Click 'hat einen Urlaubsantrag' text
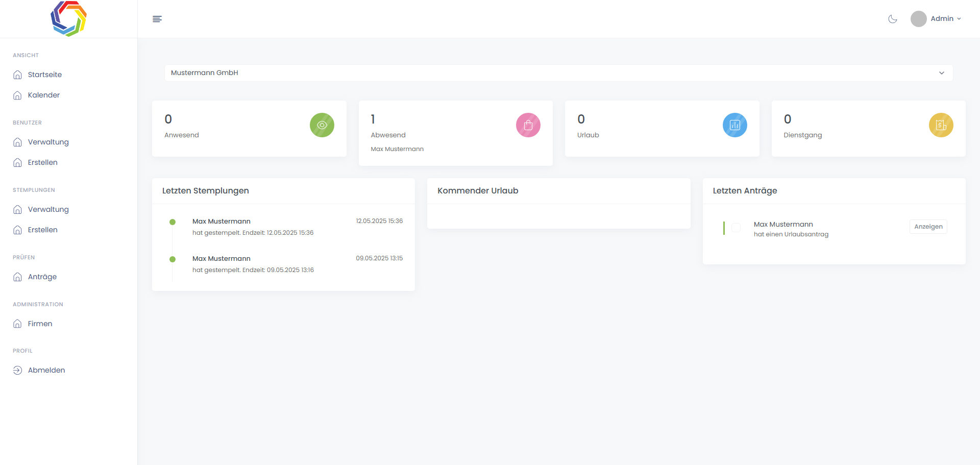 791,234
